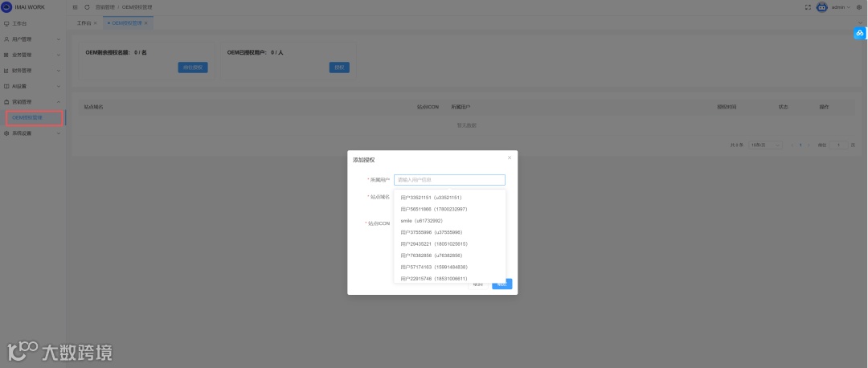Close the OEM授权管理 tab with its X
Image resolution: width=868 pixels, height=368 pixels.
(x=145, y=23)
